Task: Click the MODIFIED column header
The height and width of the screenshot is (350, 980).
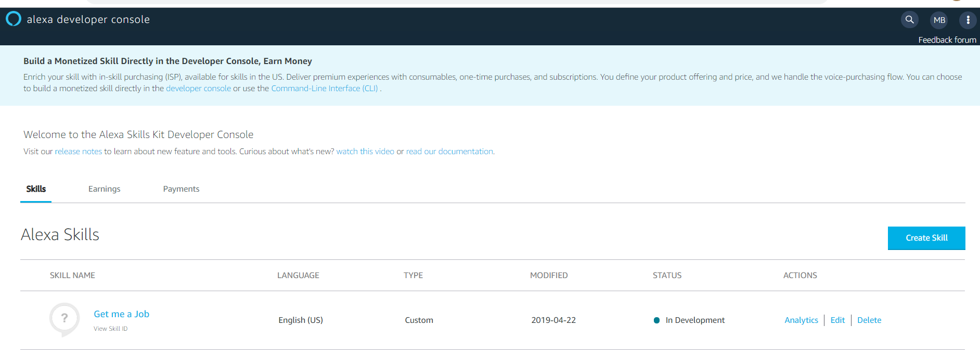Action: 549,276
